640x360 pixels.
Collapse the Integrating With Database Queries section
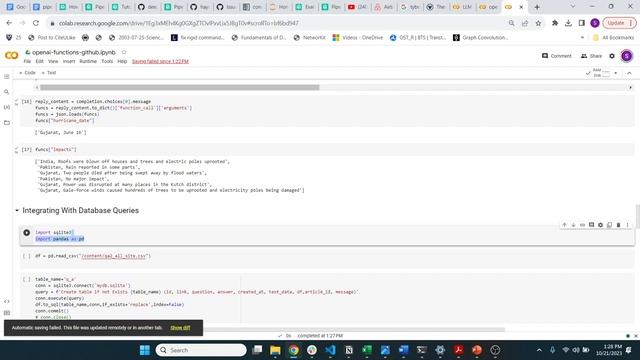pos(17,211)
